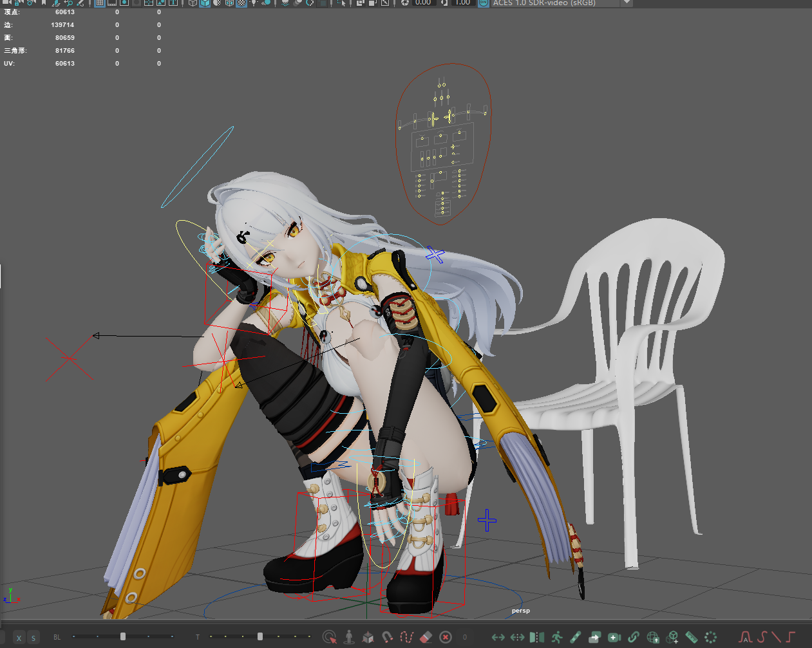Click the red X circle icon
Screen dimensions: 812x648
[446, 637]
